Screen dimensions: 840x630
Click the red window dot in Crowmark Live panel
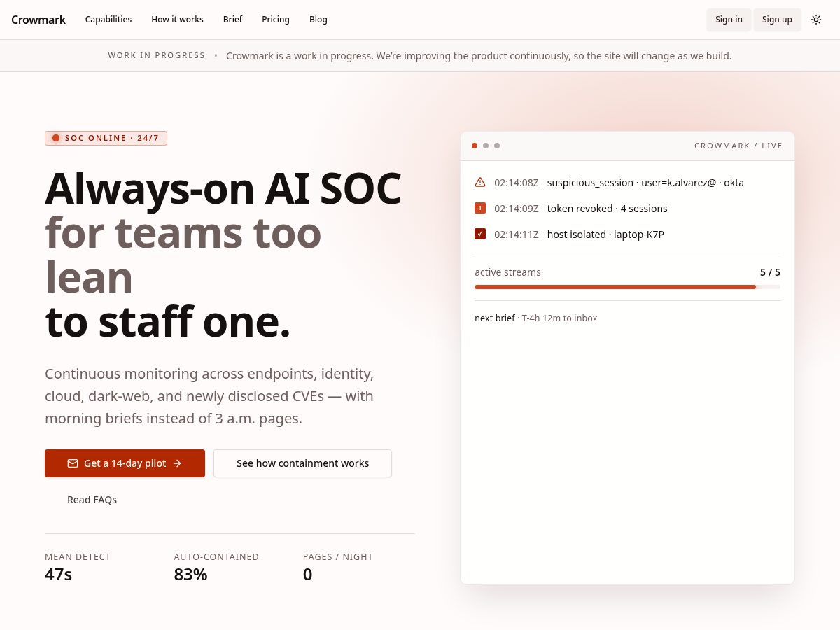coord(475,146)
